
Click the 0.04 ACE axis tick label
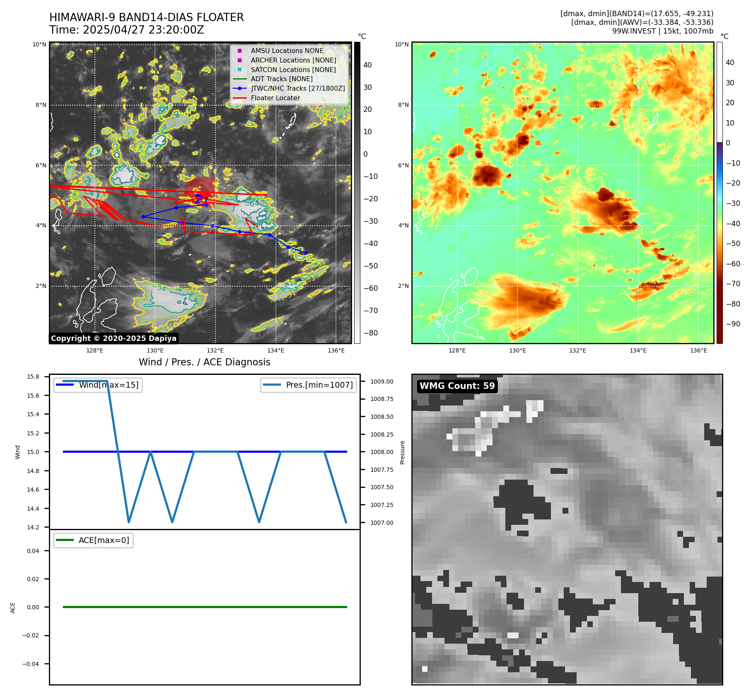coord(33,551)
